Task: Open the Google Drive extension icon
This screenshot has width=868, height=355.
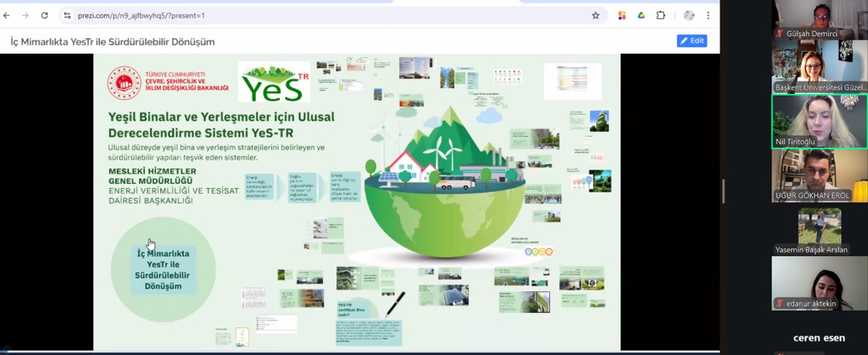Action: (641, 15)
